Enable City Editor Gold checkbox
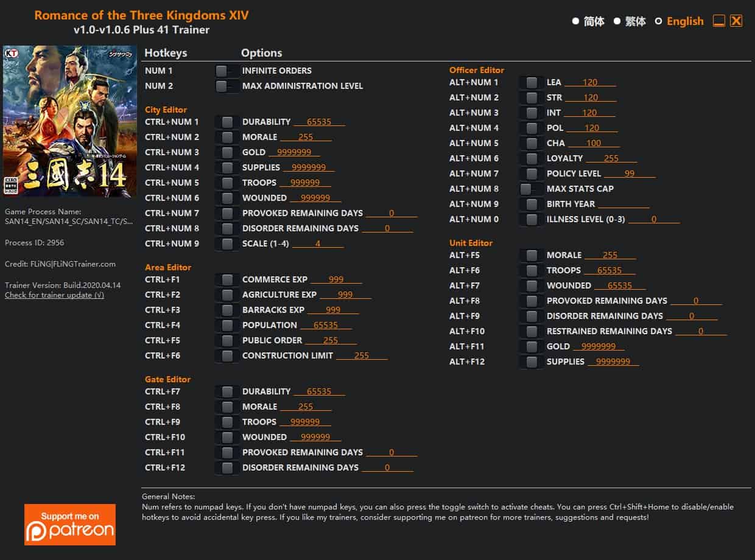The height and width of the screenshot is (560, 755). pos(227,152)
